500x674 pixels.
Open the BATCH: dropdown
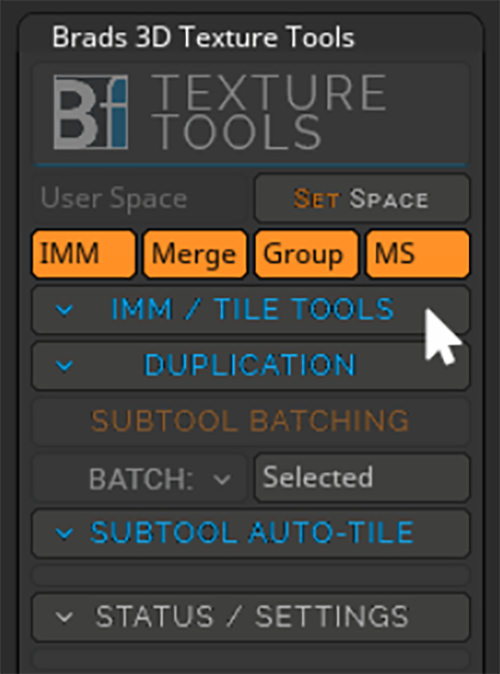140,478
